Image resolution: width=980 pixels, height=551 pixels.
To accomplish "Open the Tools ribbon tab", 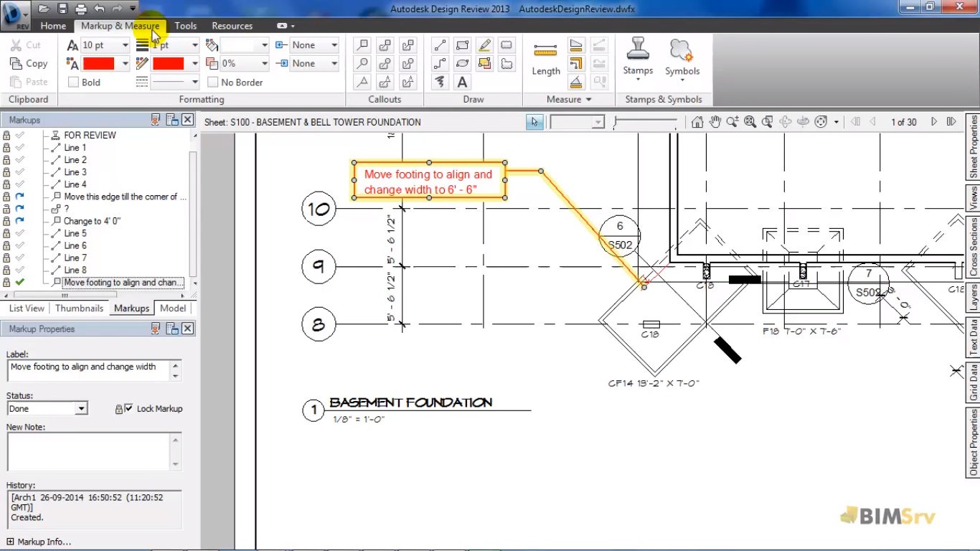I will (186, 26).
